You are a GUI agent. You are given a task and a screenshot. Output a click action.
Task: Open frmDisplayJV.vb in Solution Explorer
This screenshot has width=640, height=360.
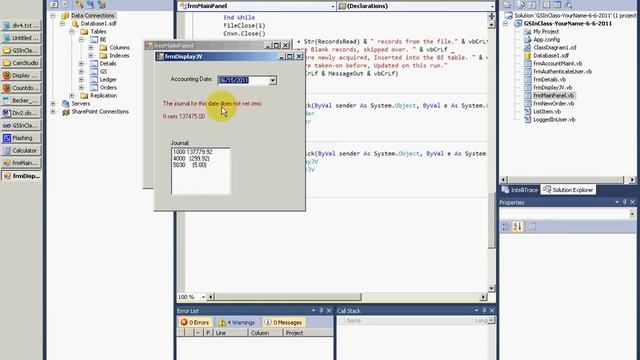tap(552, 87)
